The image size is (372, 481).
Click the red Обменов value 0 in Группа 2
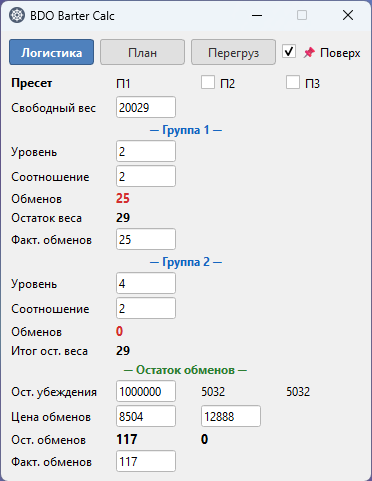coord(119,331)
